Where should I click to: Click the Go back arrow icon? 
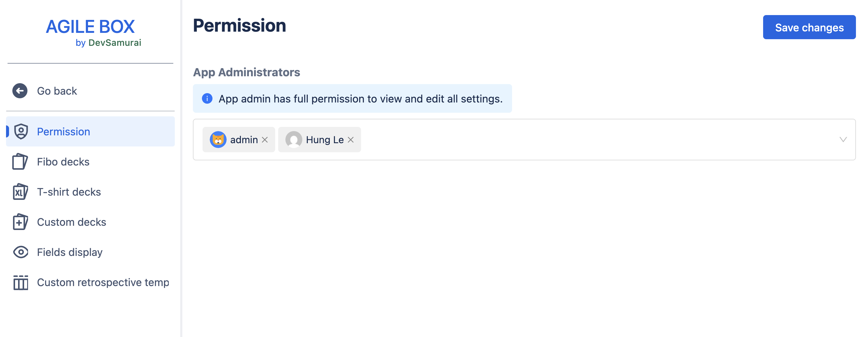(x=20, y=91)
